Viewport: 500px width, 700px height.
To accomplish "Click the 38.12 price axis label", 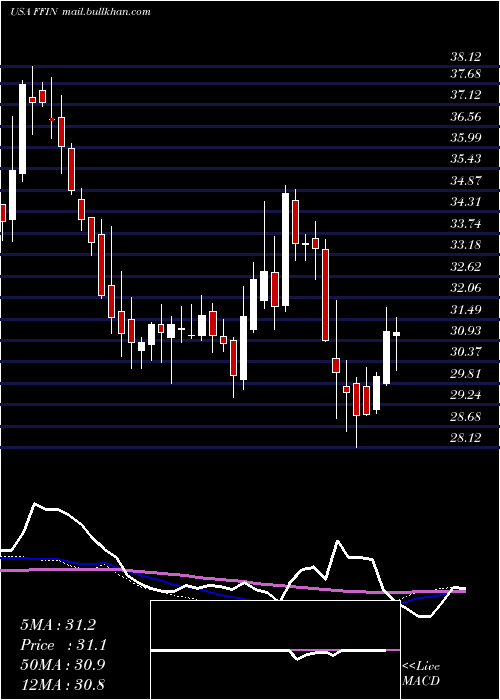I will point(466,57).
